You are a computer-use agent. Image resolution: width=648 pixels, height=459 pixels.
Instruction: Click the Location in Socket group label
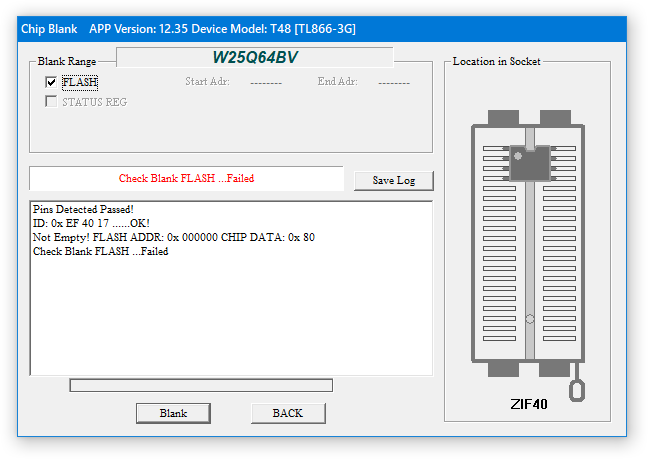pos(496,61)
